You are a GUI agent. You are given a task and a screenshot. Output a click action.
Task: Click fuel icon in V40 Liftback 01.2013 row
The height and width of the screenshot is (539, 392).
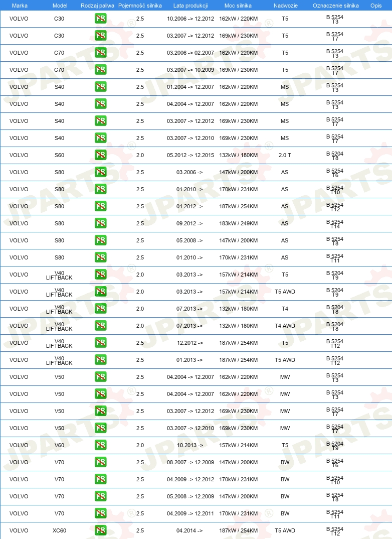[101, 360]
